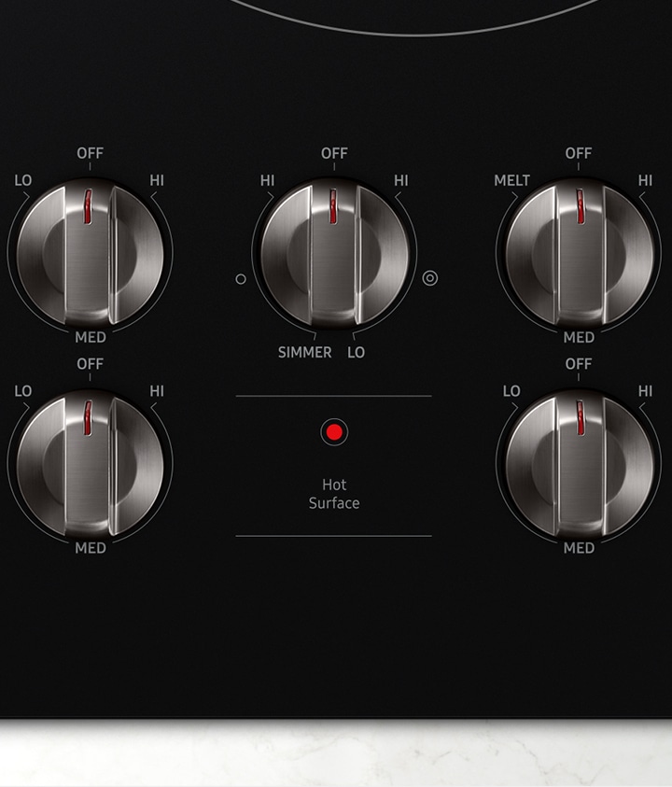This screenshot has width=672, height=787.
Task: Select LO beside the lower-right knob
Action: click(x=511, y=391)
